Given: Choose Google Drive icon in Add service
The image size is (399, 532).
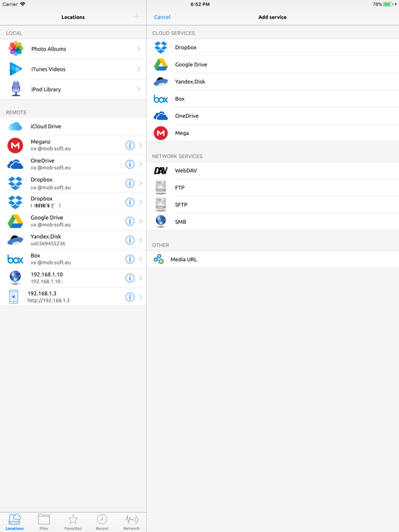Looking at the screenshot, I should point(161,64).
